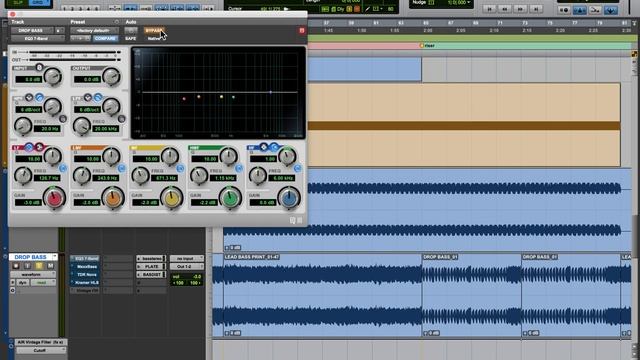Click the red LF gain knob
640x360 pixels.
point(54,198)
